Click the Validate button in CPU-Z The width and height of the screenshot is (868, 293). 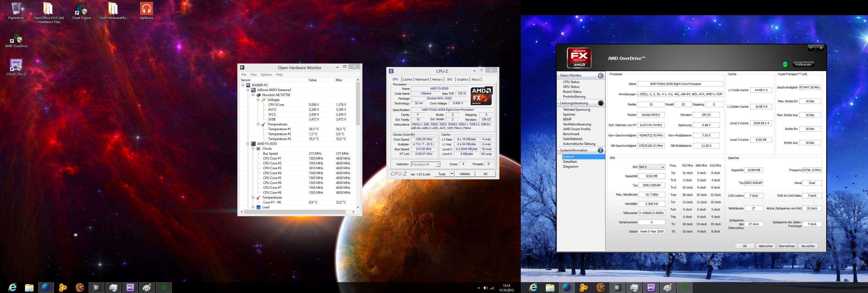(x=465, y=174)
